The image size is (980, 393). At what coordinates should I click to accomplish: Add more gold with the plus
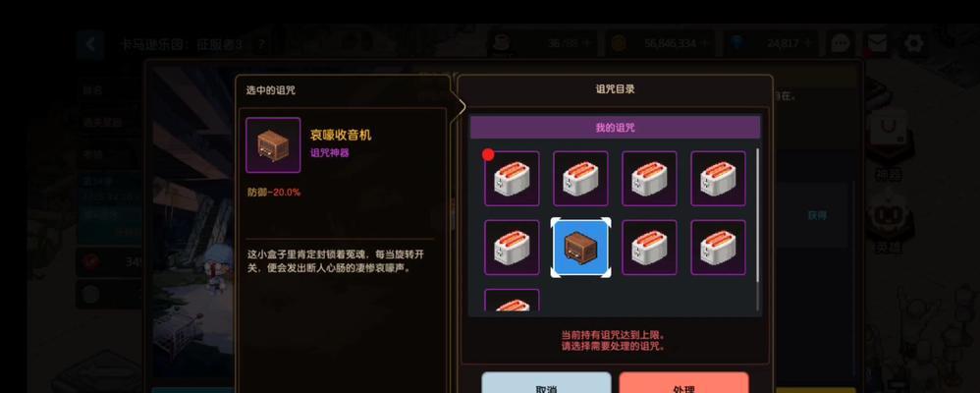(x=705, y=43)
